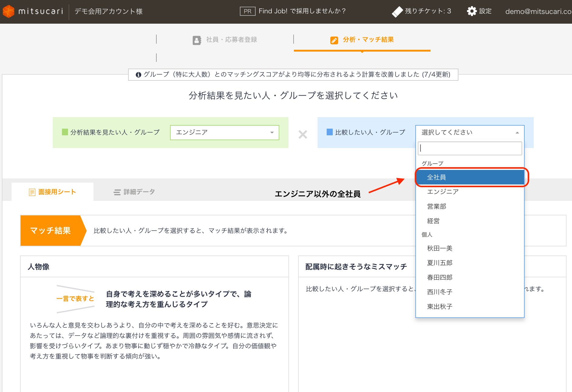Viewport: 572px width, 392px height.
Task: Focus the dropdown search text field
Action: (x=469, y=148)
